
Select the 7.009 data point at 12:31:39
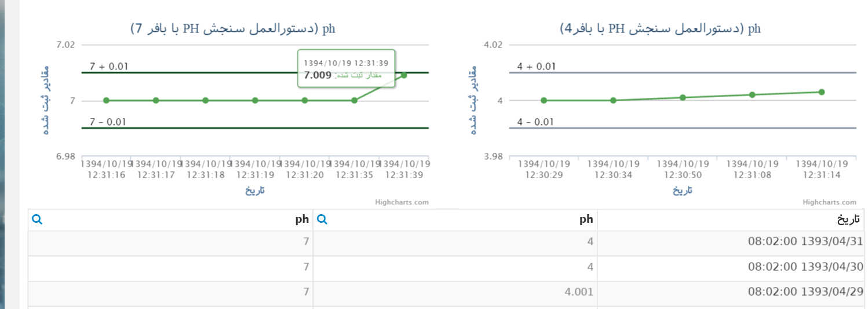click(x=404, y=75)
